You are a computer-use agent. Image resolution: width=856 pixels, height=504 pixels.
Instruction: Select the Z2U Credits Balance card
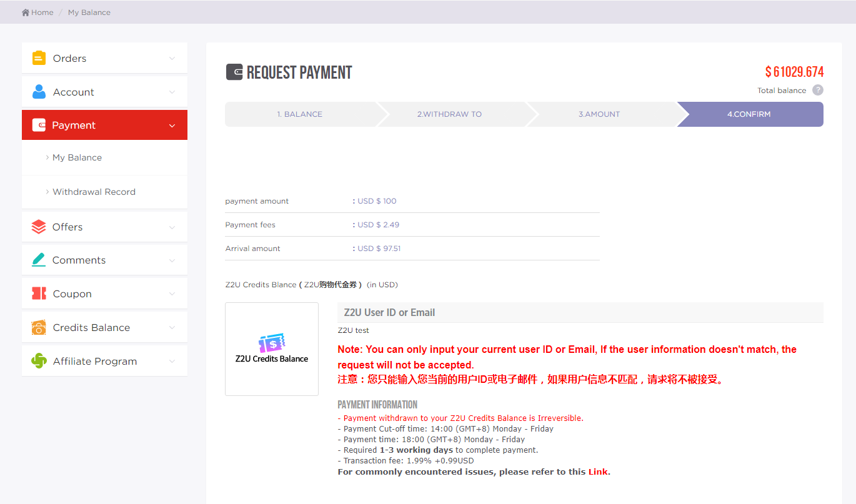click(x=272, y=349)
